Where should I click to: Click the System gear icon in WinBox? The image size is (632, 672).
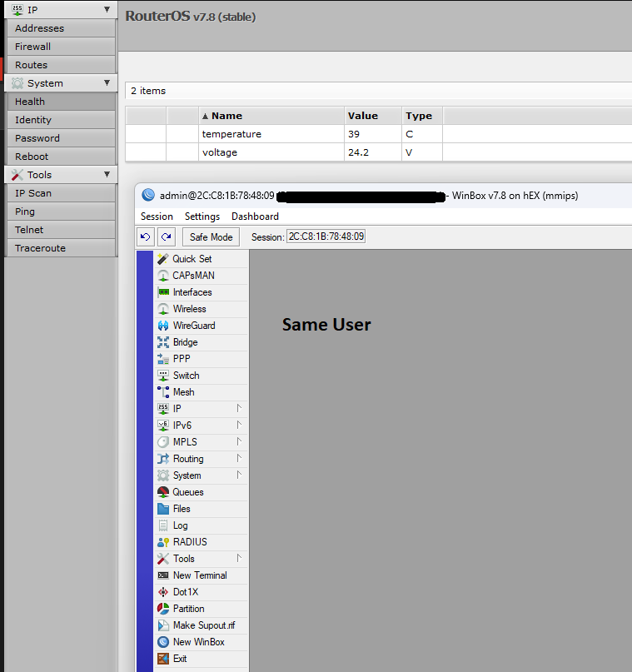click(163, 475)
